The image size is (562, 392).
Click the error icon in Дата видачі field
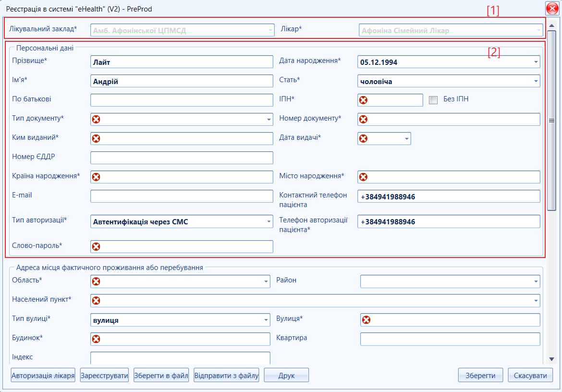(363, 139)
